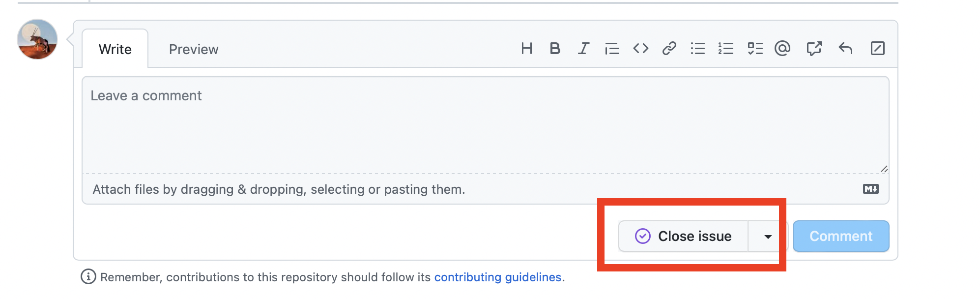
Task: Click the slash commands icon
Action: pyautogui.click(x=877, y=48)
